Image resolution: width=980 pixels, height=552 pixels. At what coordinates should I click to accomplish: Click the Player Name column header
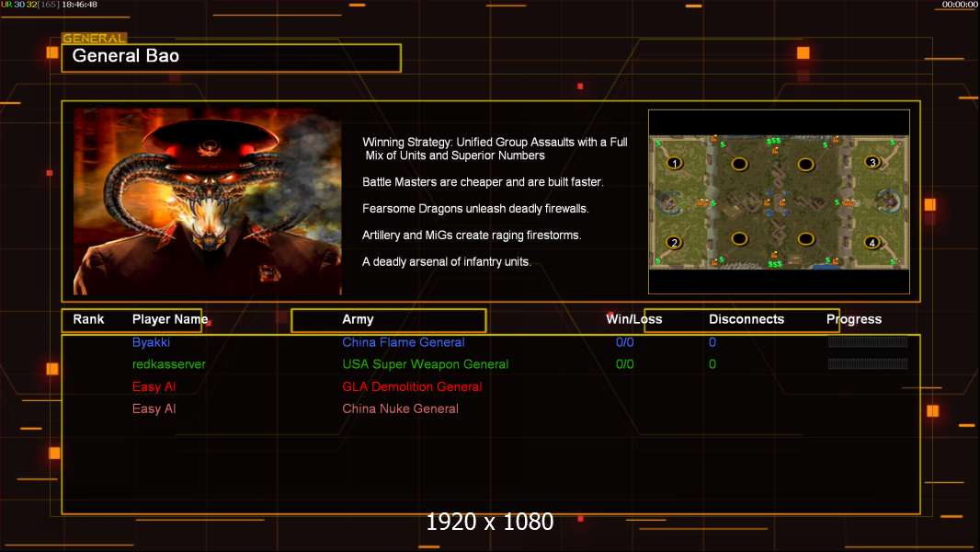click(170, 319)
